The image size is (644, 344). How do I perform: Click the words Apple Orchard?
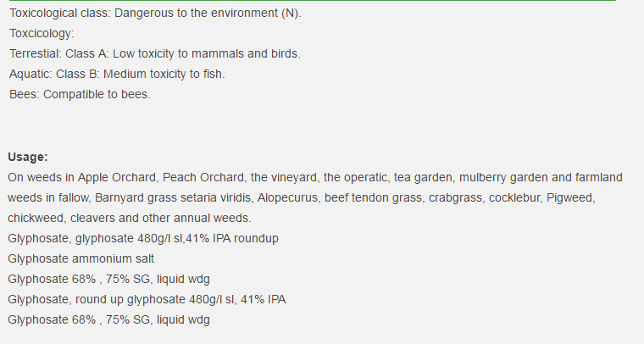(117, 177)
